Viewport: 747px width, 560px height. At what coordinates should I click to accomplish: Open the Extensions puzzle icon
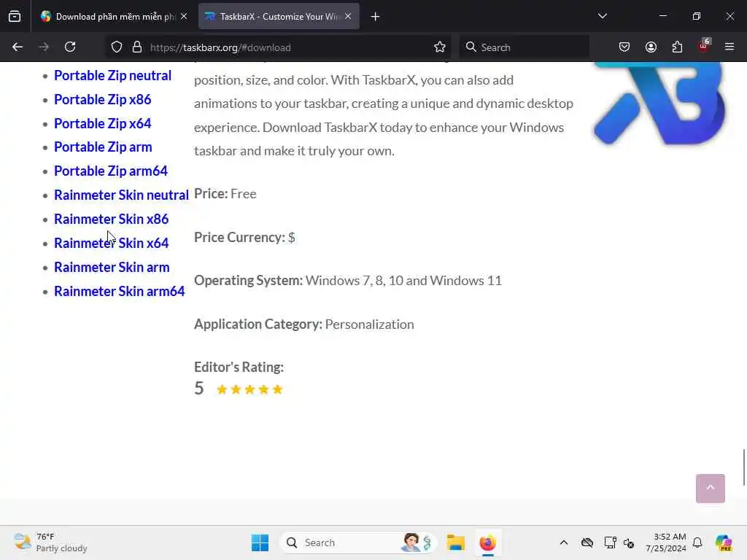677,47
